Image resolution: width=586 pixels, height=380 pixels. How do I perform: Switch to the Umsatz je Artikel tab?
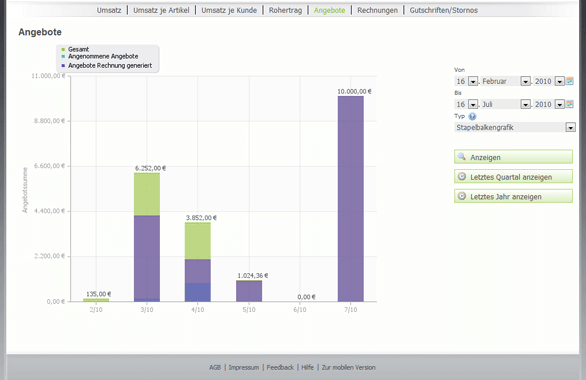[161, 10]
